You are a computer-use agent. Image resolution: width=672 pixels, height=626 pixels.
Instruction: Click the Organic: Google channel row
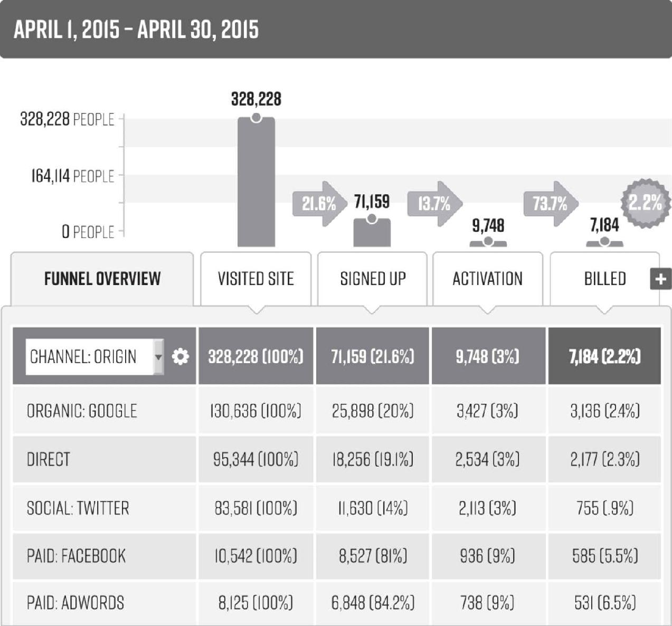337,411
